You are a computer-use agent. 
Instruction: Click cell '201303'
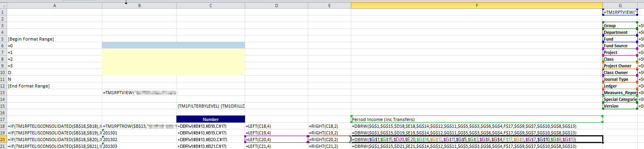[139, 146]
